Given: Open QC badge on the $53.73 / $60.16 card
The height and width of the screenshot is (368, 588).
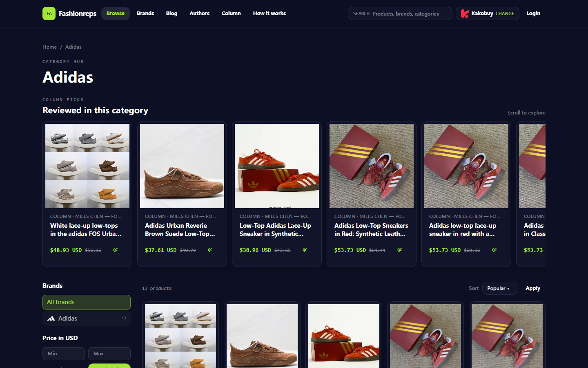Looking at the screenshot, I should (494, 250).
